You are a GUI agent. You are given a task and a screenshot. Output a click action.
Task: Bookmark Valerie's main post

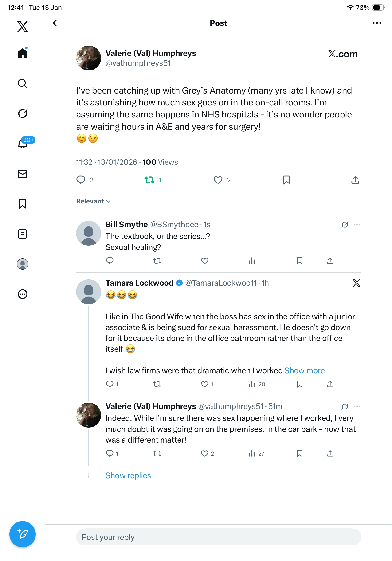pyautogui.click(x=286, y=180)
